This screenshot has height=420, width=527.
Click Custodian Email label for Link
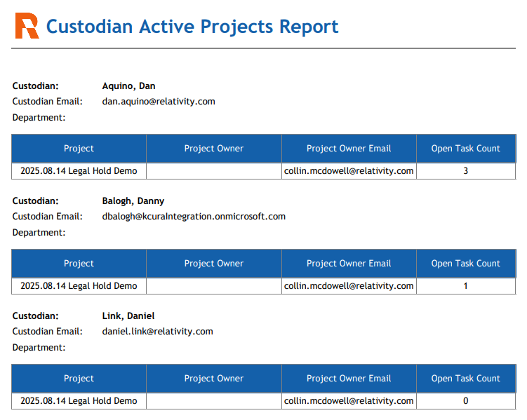[48, 332]
